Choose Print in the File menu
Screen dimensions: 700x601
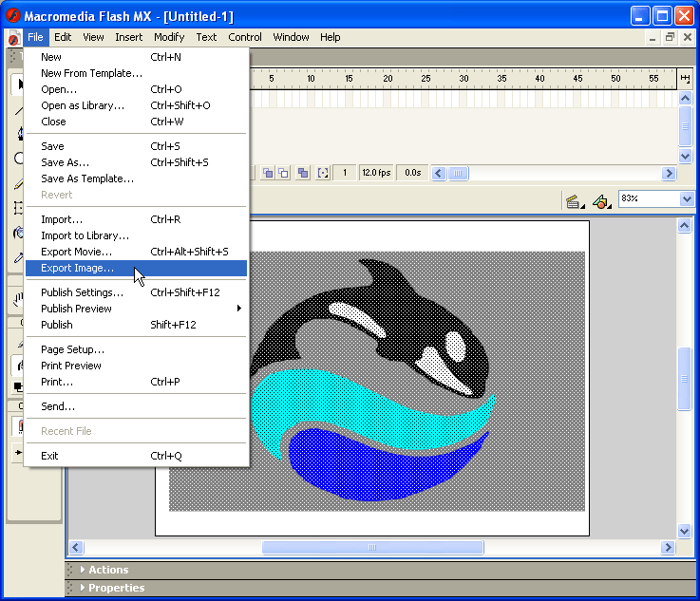(136, 382)
